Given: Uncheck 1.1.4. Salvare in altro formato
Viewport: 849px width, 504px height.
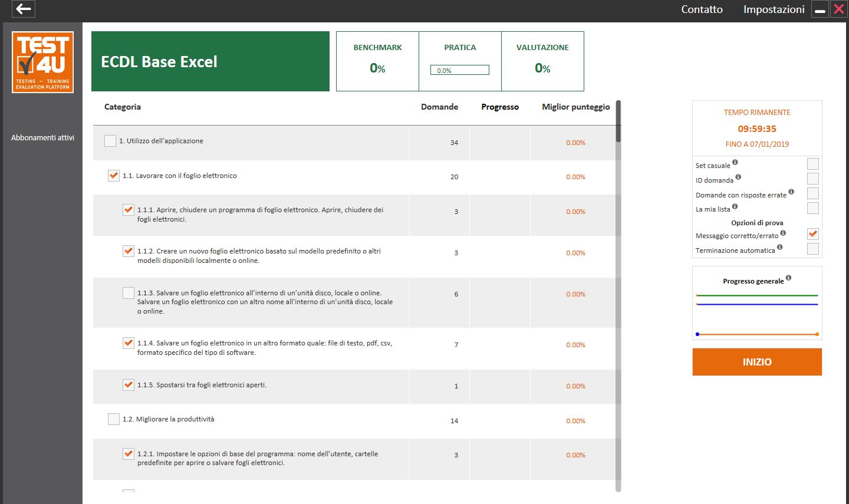Looking at the screenshot, I should 129,343.
